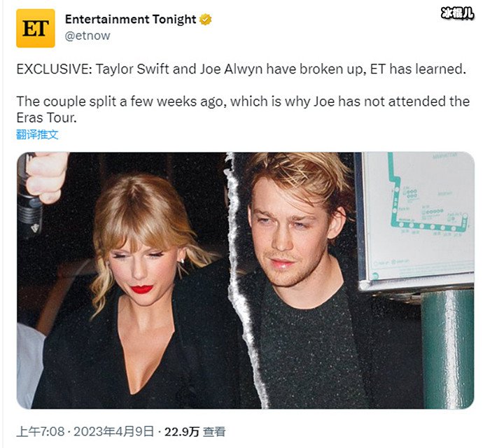Click the 查看 views label

point(214,431)
